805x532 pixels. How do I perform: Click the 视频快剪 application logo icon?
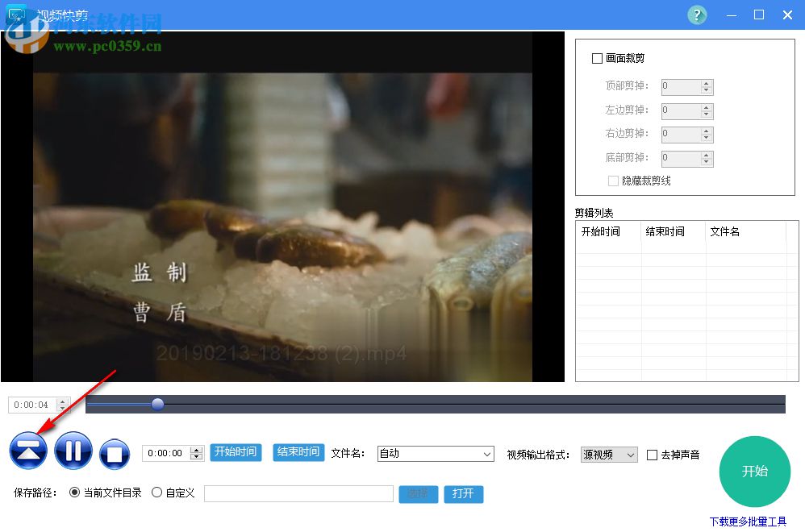pyautogui.click(x=17, y=15)
